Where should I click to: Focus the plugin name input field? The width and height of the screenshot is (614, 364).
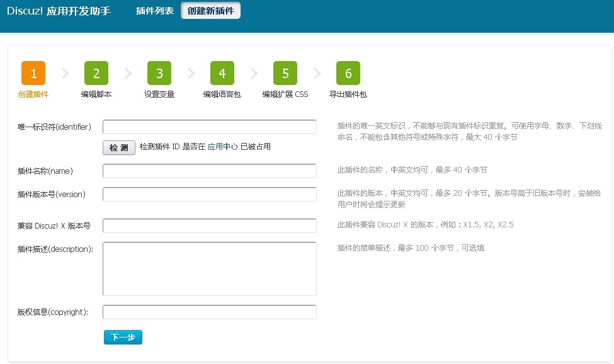tap(209, 170)
